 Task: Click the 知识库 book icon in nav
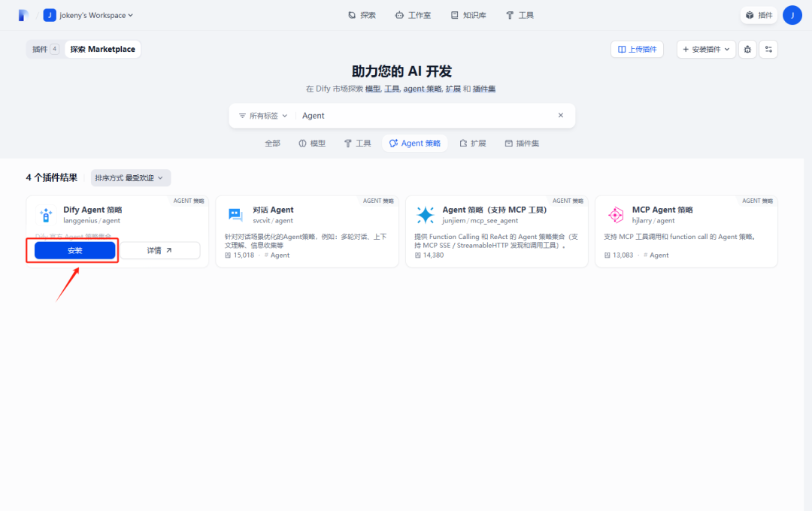tap(454, 16)
